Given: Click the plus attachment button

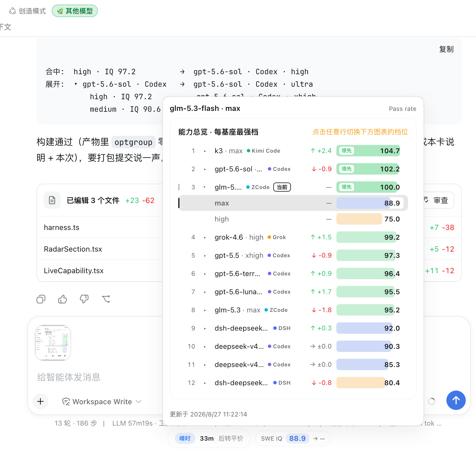Looking at the screenshot, I should pyautogui.click(x=40, y=401).
